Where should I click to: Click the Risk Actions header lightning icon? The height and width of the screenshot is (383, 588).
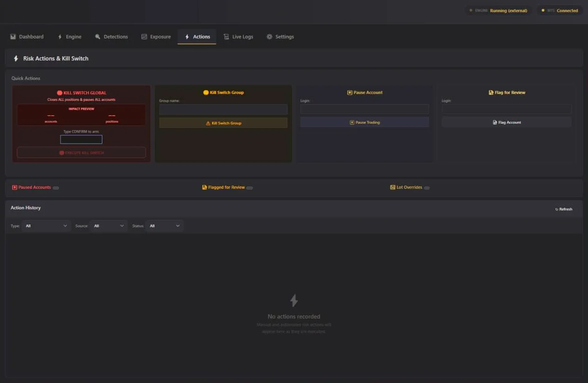click(x=16, y=59)
